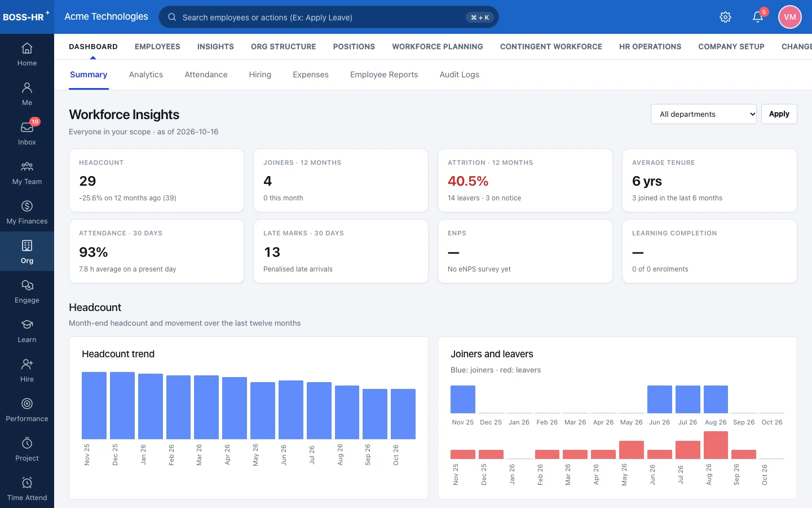Click the Jul 26 blue joiners bar
Viewport: 812px width, 508px height.
tap(688, 399)
